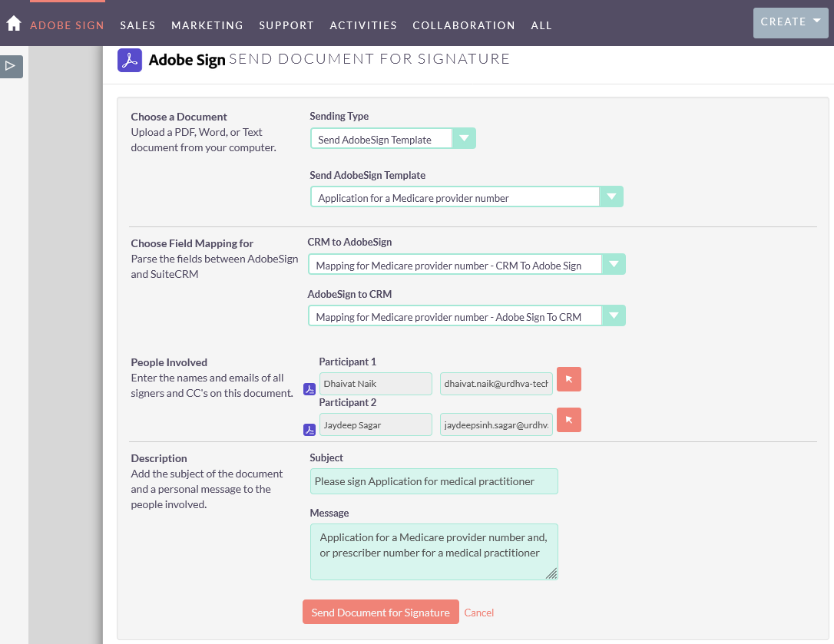Click the 'Sending Type' label
Image resolution: width=834 pixels, height=644 pixels.
339,117
